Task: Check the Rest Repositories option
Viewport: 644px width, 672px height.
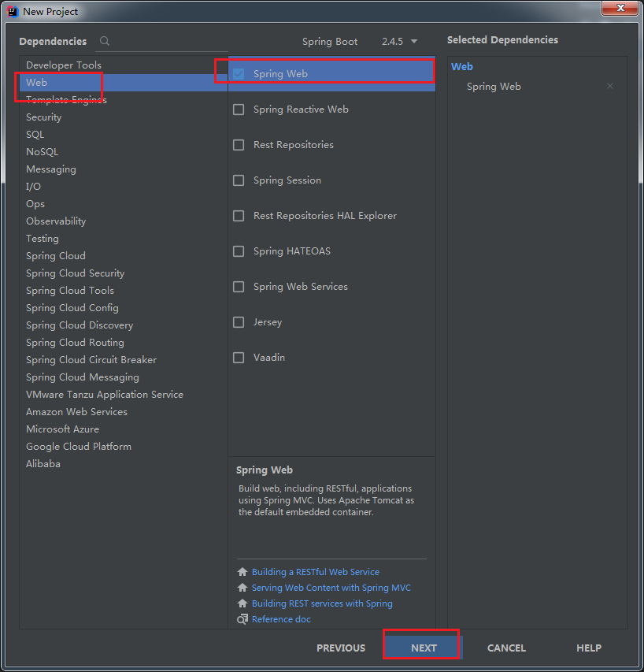Action: 239,145
